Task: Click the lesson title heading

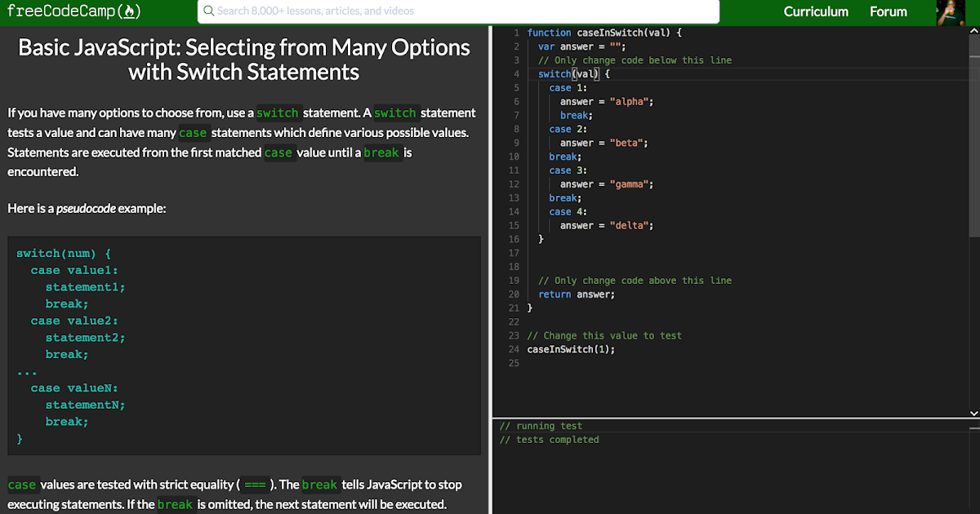Action: (x=244, y=60)
